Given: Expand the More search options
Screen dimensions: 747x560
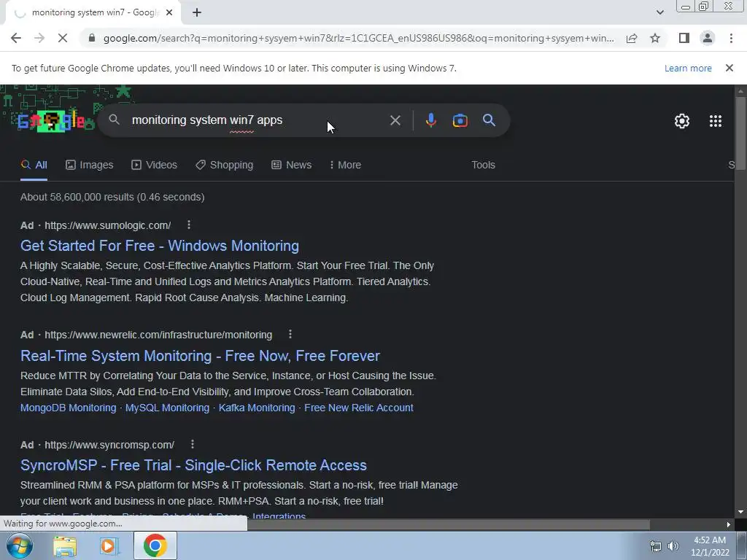Looking at the screenshot, I should [x=345, y=165].
